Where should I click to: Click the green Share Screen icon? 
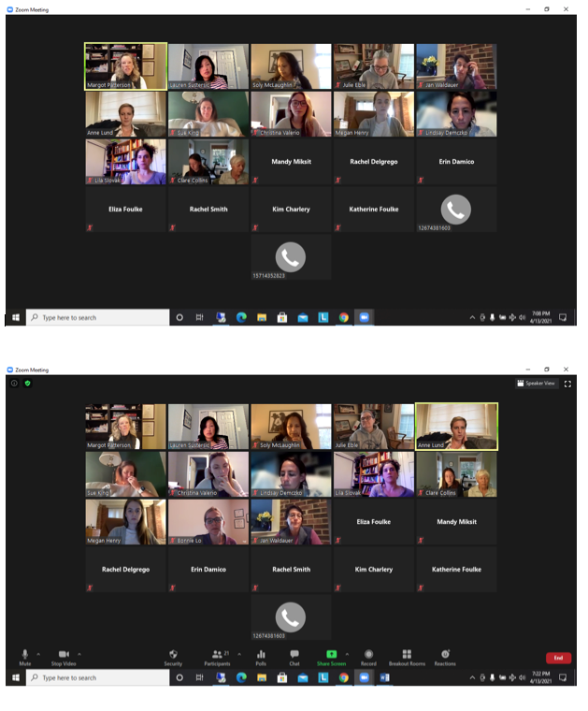[331, 654]
